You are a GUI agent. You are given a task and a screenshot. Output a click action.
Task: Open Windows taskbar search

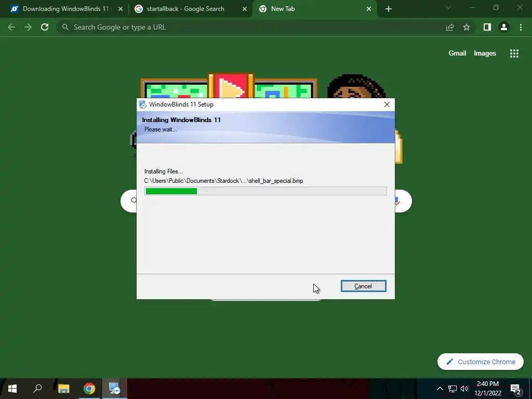tap(37, 389)
